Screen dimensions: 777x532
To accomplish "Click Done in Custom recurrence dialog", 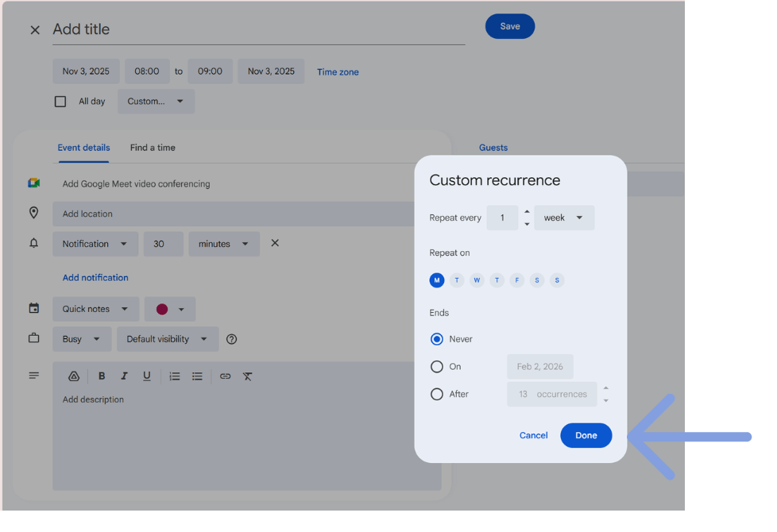I will [x=586, y=435].
